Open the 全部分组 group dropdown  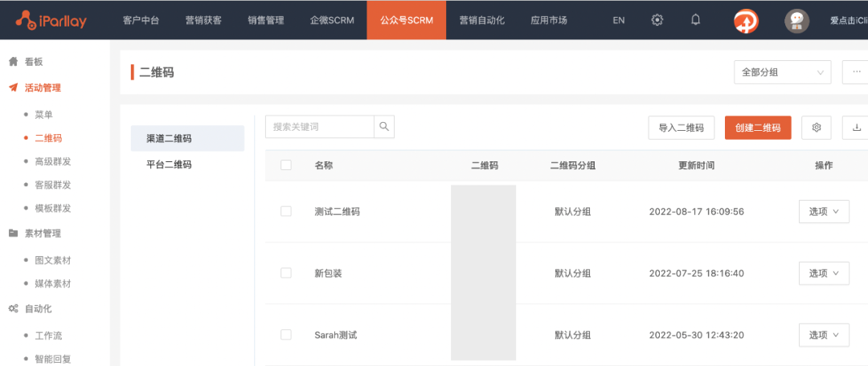click(782, 72)
